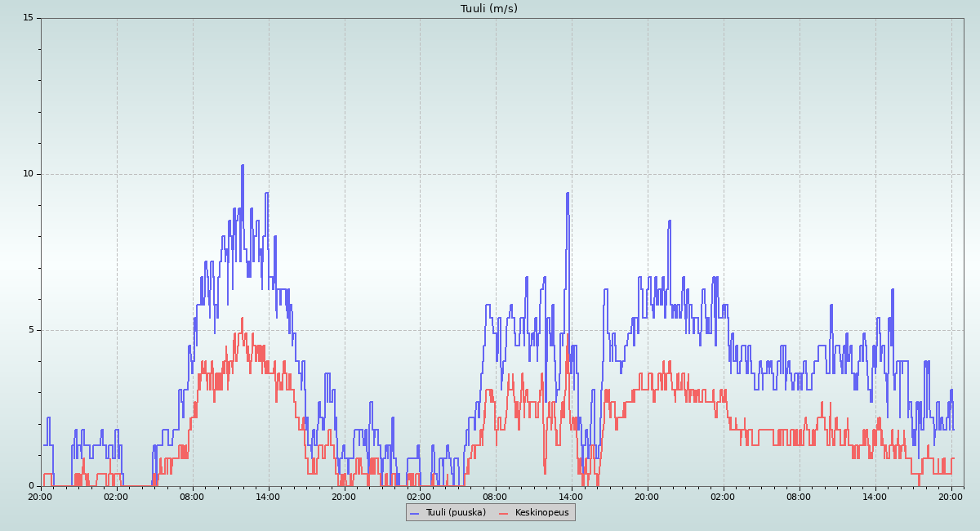Image resolution: width=980 pixels, height=531 pixels.
Task: Pick the blue gust spike after the third 20:00
Action: coord(670,221)
